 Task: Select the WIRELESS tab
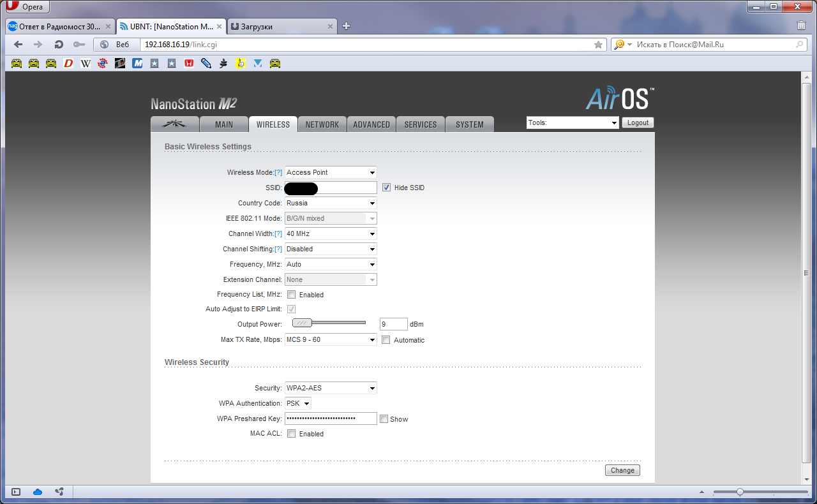[273, 124]
